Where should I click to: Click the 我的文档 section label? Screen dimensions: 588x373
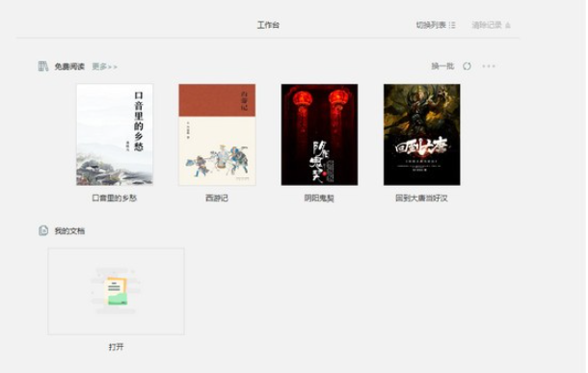tap(69, 231)
